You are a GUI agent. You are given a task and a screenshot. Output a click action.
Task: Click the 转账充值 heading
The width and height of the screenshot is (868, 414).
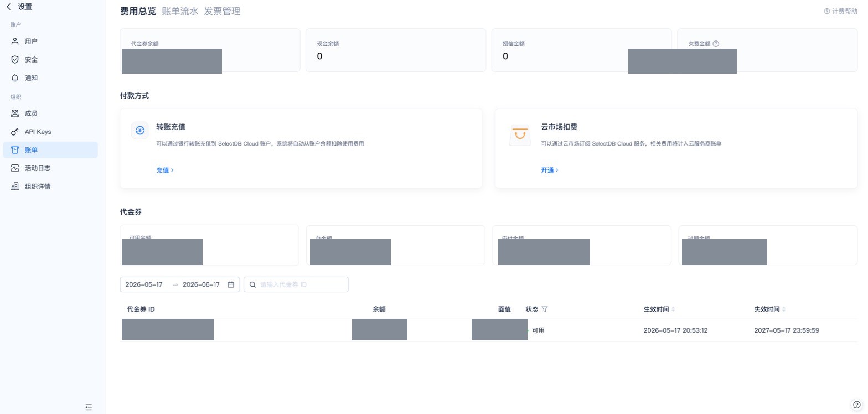[170, 127]
